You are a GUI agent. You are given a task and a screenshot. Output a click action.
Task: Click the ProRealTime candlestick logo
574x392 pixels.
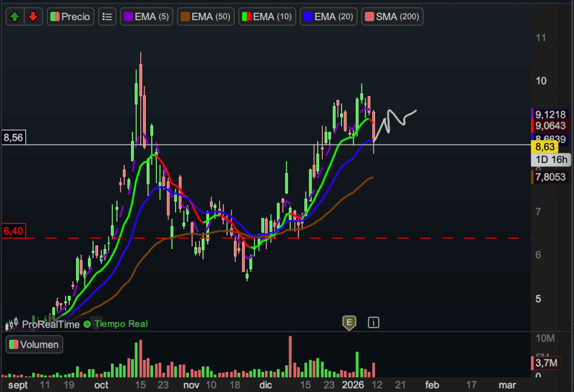pos(11,324)
